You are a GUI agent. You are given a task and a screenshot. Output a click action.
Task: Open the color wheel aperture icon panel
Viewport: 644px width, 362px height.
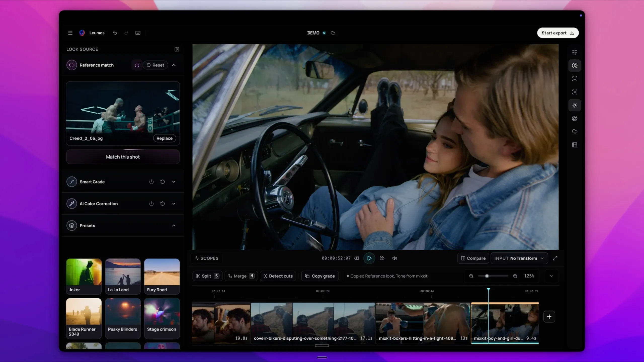point(575,118)
